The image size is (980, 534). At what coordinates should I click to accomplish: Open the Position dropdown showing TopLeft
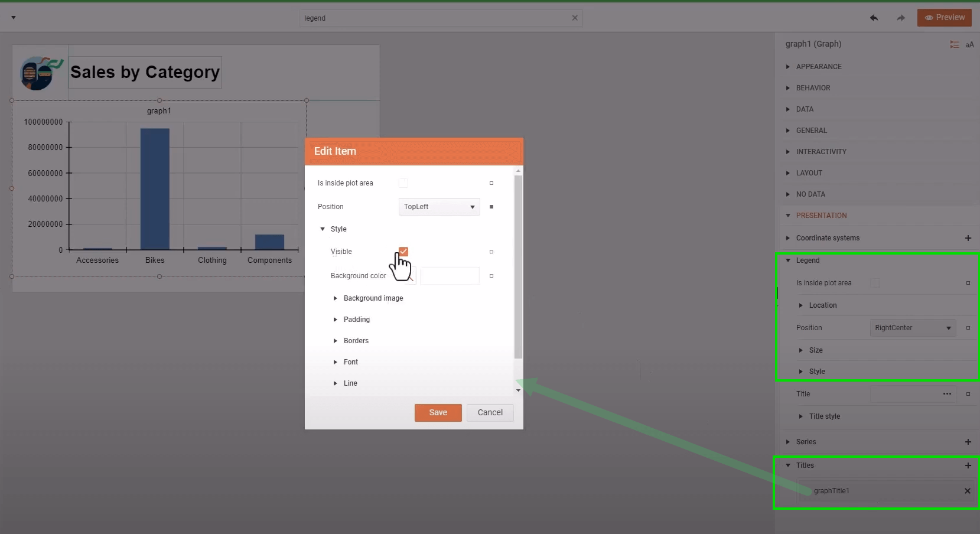coord(438,207)
